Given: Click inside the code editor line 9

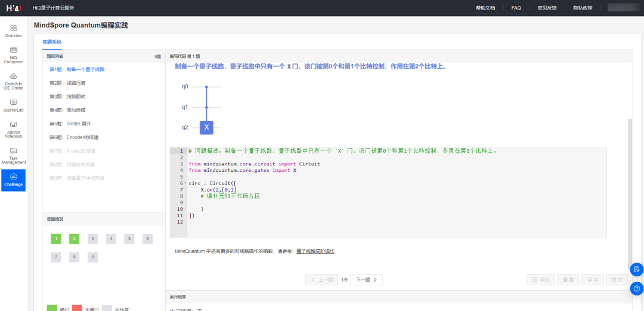Looking at the screenshot, I should pyautogui.click(x=298, y=202).
